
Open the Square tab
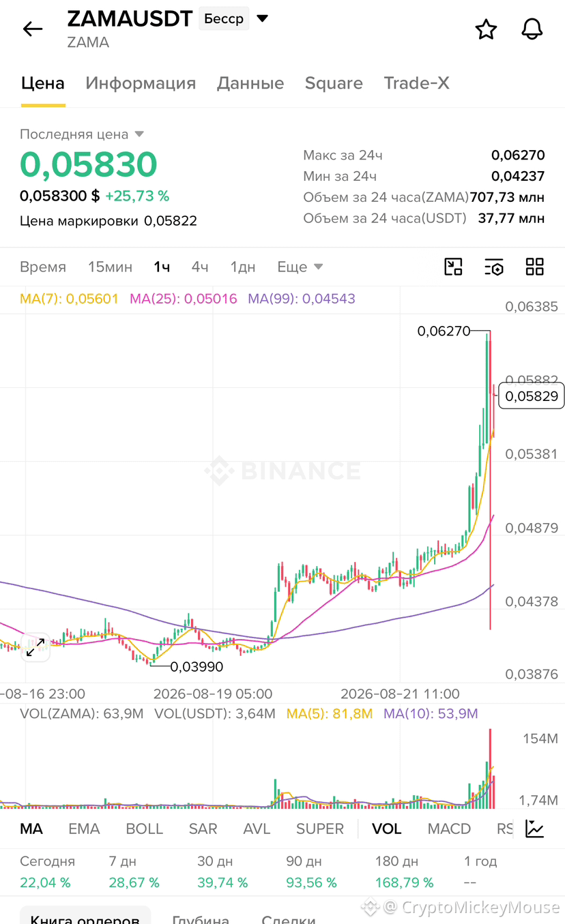tap(334, 83)
